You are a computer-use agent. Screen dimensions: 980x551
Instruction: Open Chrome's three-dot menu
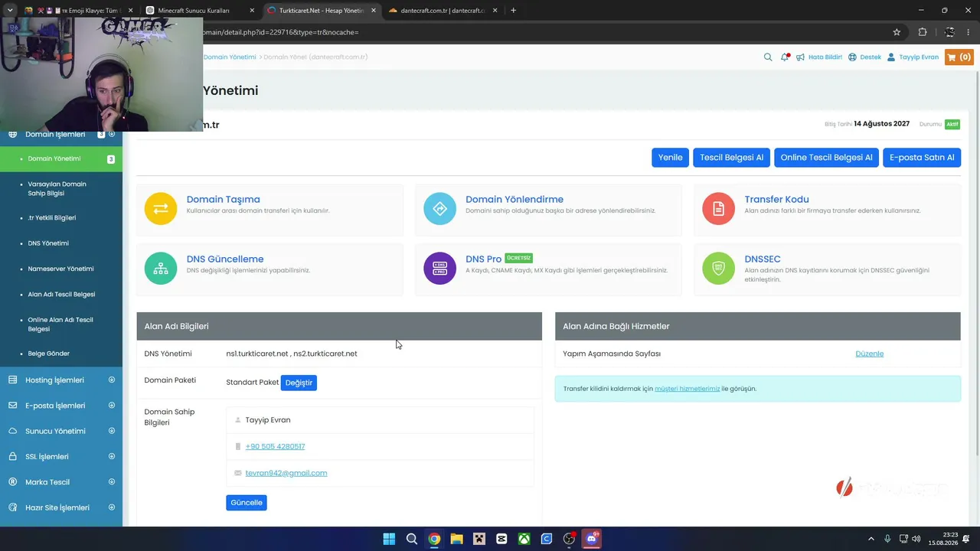point(969,32)
